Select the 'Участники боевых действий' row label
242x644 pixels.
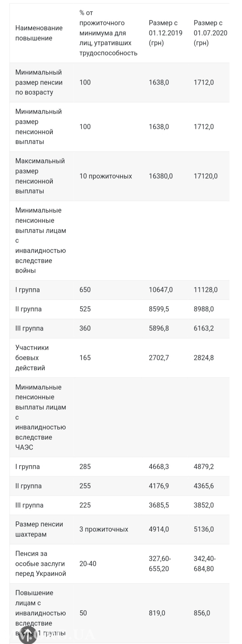[32, 358]
